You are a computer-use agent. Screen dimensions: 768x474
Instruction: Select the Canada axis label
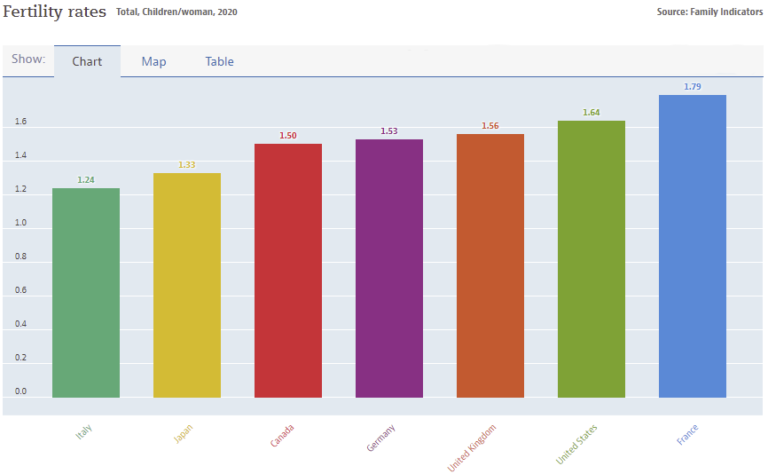pos(285,435)
